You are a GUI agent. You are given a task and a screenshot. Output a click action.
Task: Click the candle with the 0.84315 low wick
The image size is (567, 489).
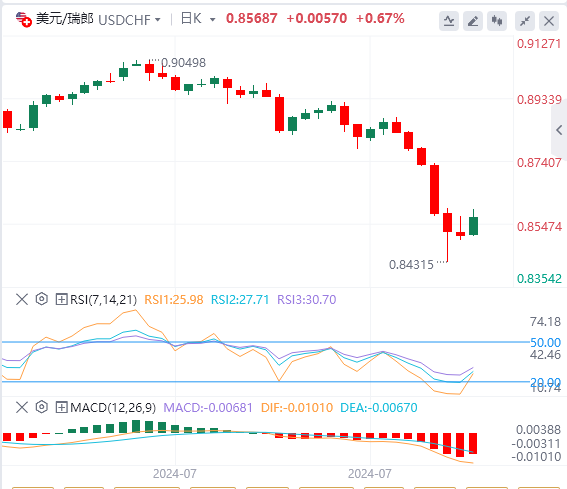pyautogui.click(x=447, y=222)
